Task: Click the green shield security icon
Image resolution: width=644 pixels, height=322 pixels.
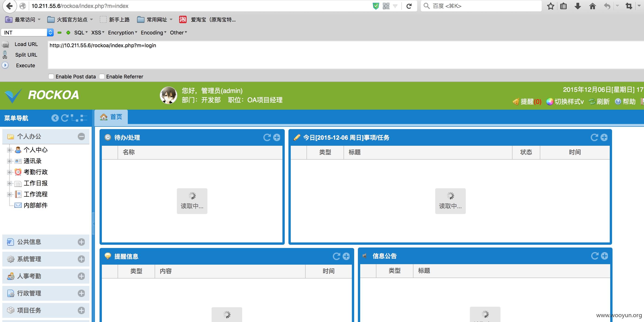Action: [375, 6]
